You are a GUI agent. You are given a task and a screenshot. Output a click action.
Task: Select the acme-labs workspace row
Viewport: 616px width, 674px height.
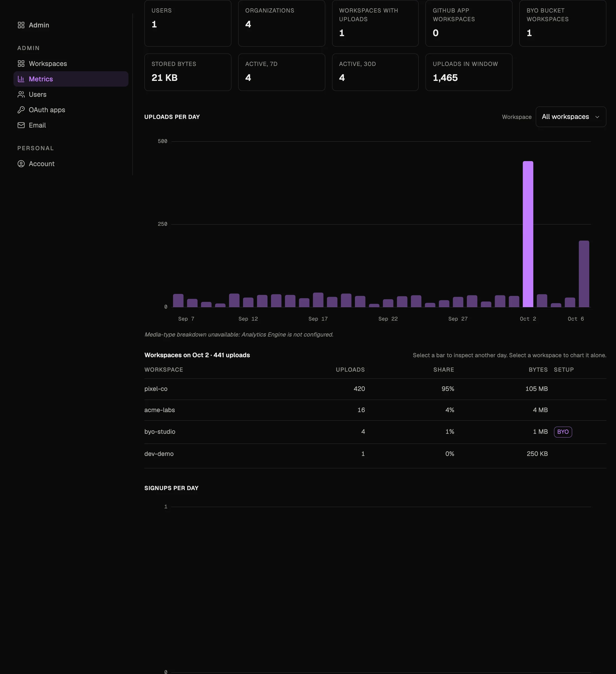click(x=375, y=410)
